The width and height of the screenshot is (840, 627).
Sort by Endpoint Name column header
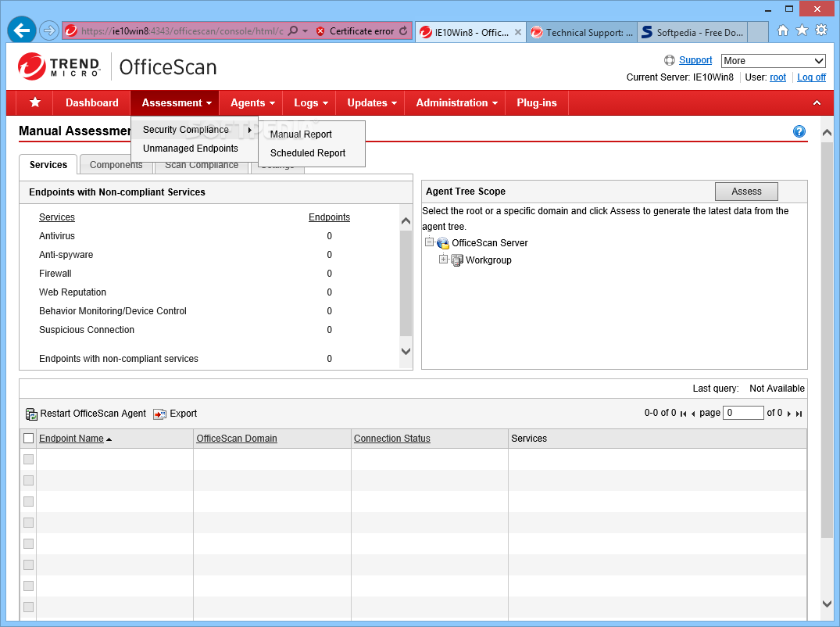pos(71,439)
